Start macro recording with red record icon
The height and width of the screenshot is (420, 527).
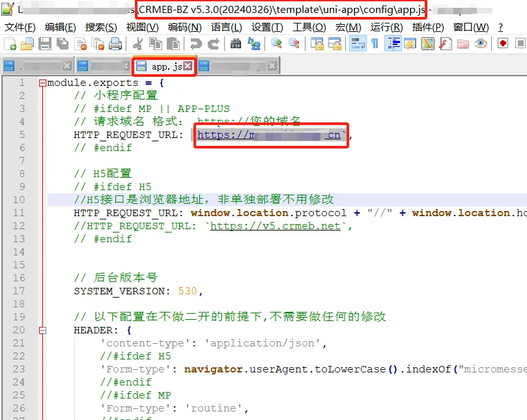coord(503,44)
